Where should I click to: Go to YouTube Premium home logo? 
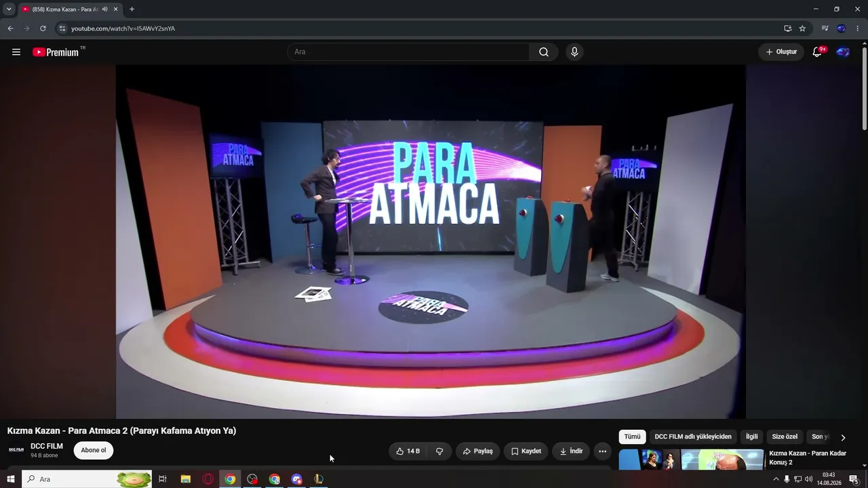pos(56,52)
